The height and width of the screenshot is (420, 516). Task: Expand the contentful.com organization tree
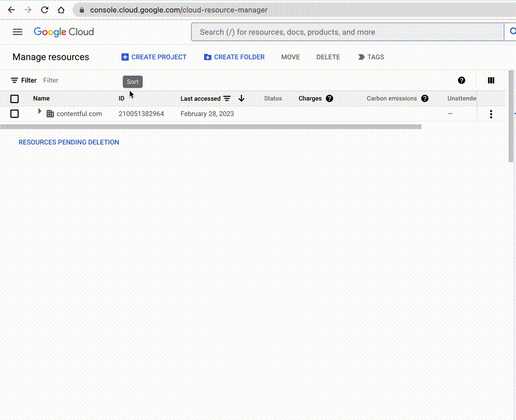pos(40,112)
